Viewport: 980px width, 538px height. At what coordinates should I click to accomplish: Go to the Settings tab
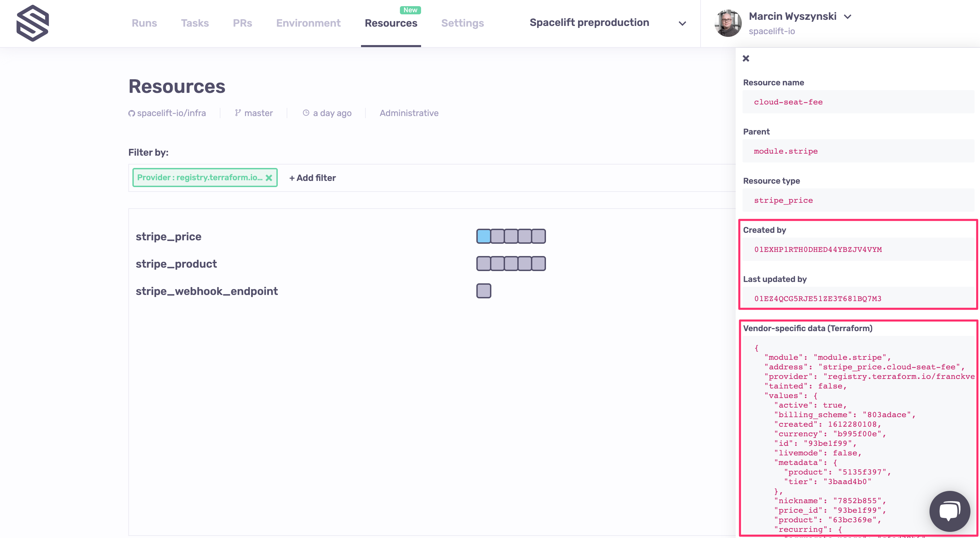point(462,23)
